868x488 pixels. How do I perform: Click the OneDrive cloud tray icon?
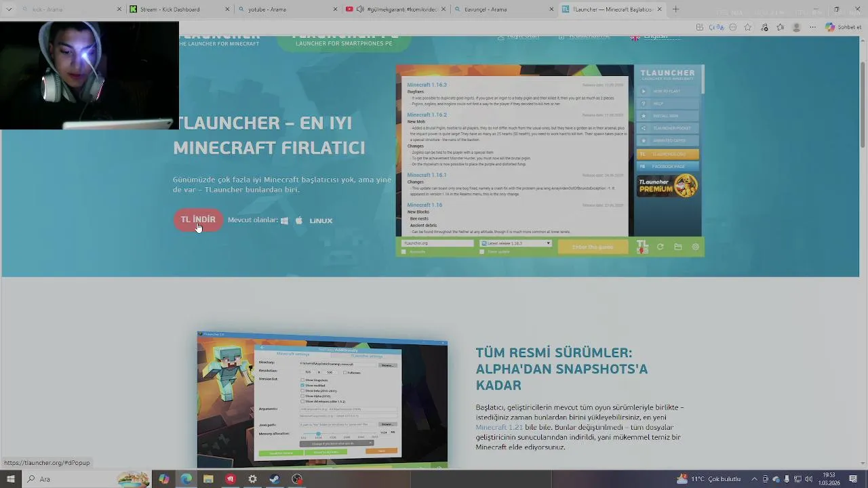click(776, 479)
